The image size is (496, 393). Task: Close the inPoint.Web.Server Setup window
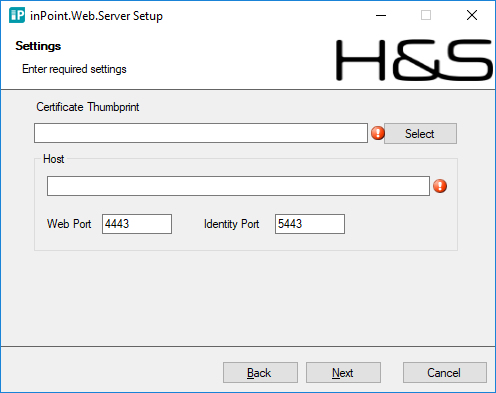(x=472, y=15)
